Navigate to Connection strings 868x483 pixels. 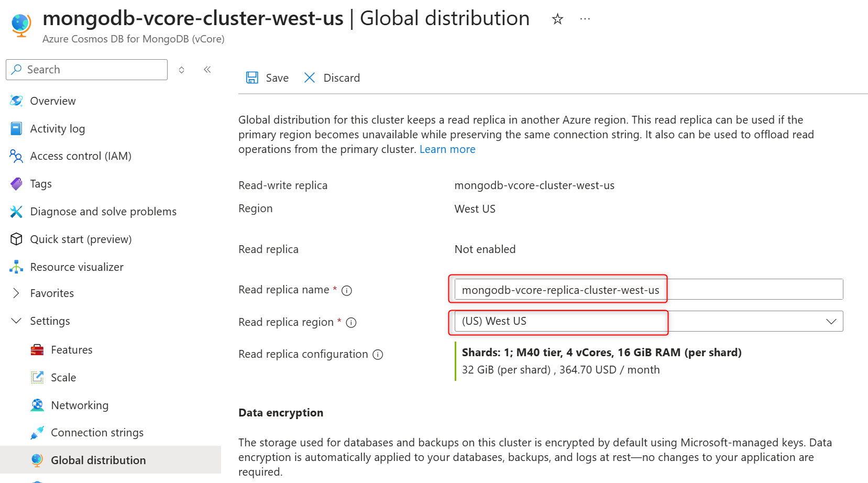point(97,433)
